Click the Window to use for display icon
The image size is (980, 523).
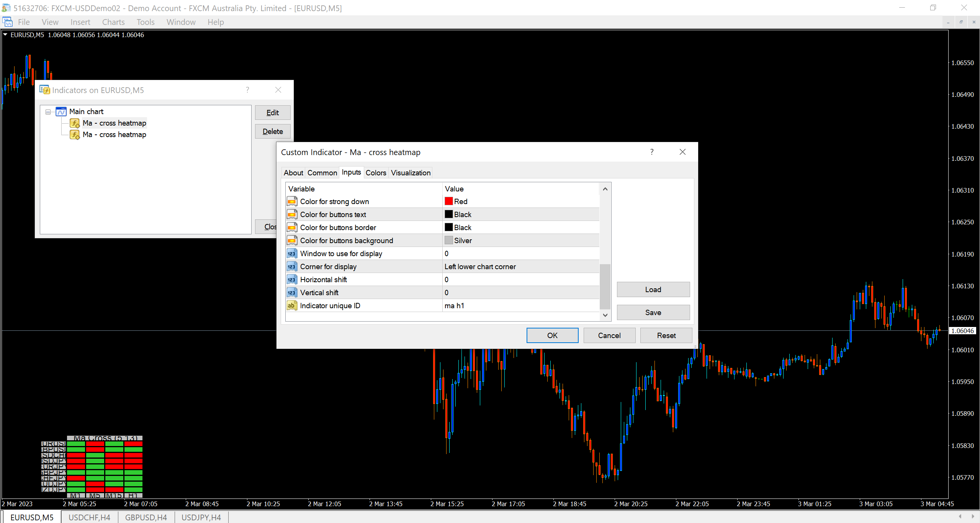coord(292,253)
